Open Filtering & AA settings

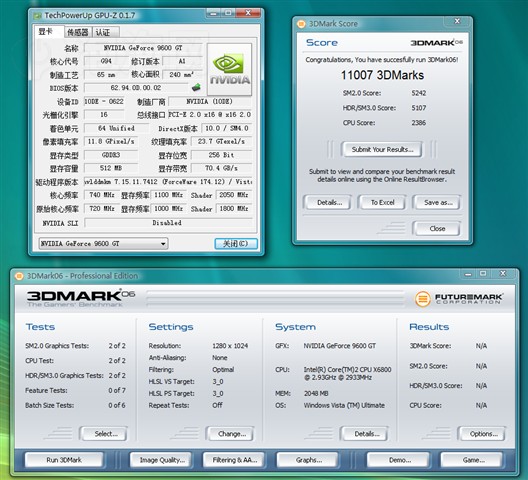[x=234, y=460]
